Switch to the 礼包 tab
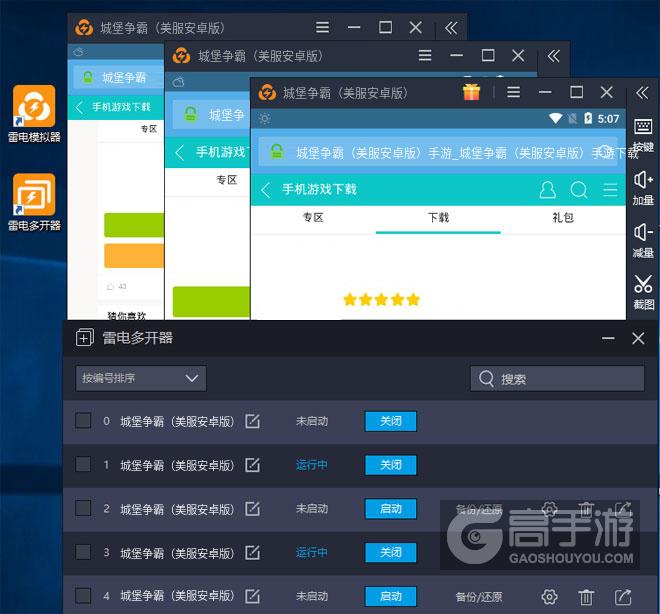 coord(563,218)
